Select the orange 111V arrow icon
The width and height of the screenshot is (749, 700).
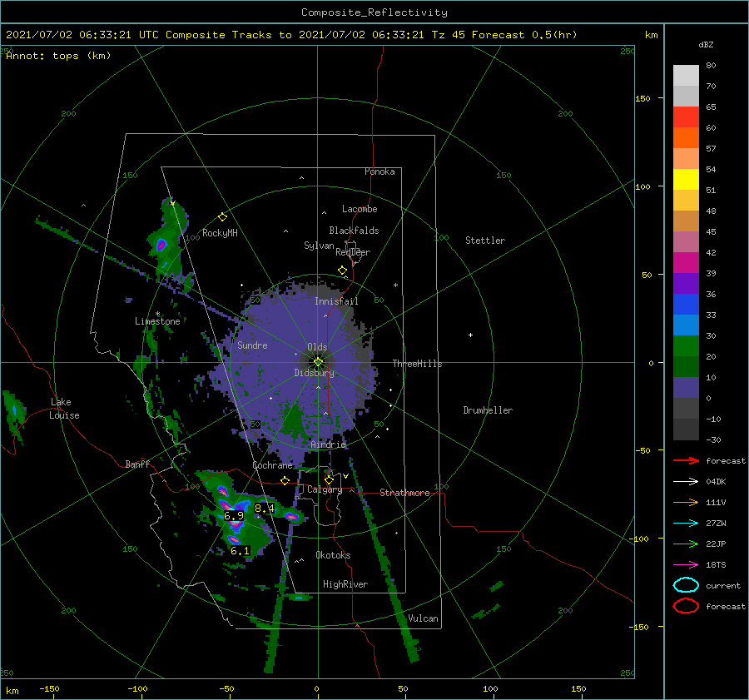pos(686,502)
